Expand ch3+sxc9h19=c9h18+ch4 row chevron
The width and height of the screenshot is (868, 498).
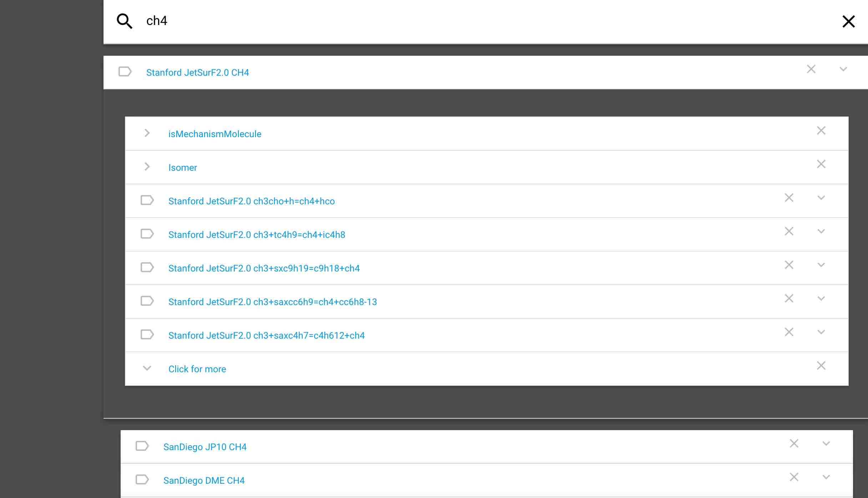(x=821, y=265)
